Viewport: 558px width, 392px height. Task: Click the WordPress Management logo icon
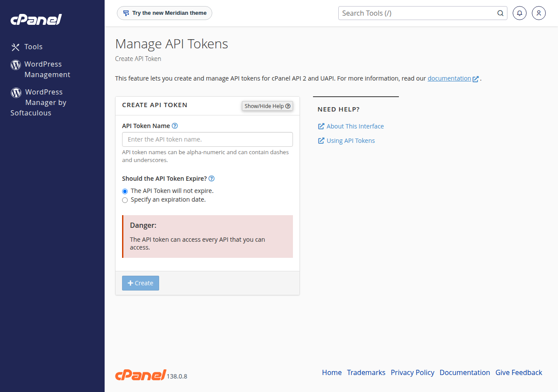click(16, 65)
